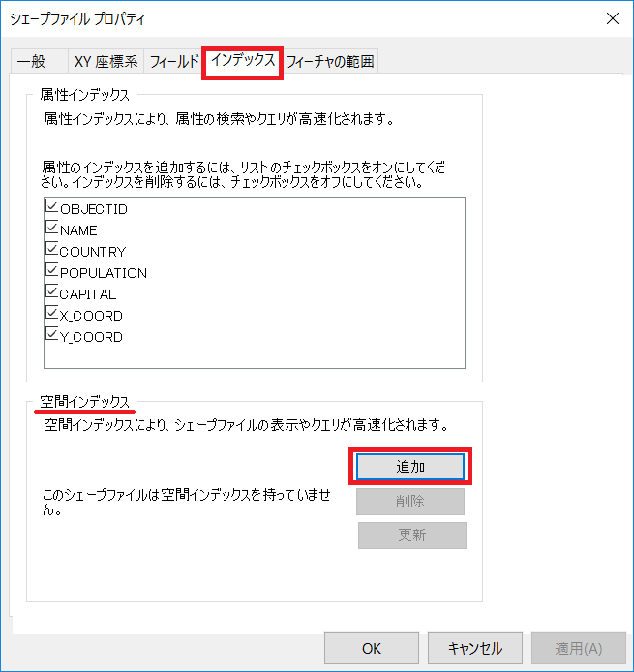Select the COUNTRY field label in list

tap(93, 252)
